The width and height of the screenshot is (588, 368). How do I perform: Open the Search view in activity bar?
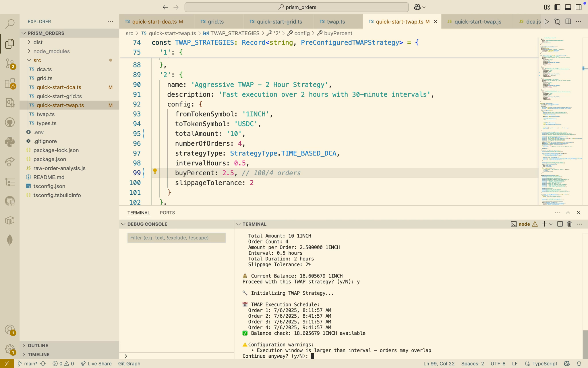point(10,24)
